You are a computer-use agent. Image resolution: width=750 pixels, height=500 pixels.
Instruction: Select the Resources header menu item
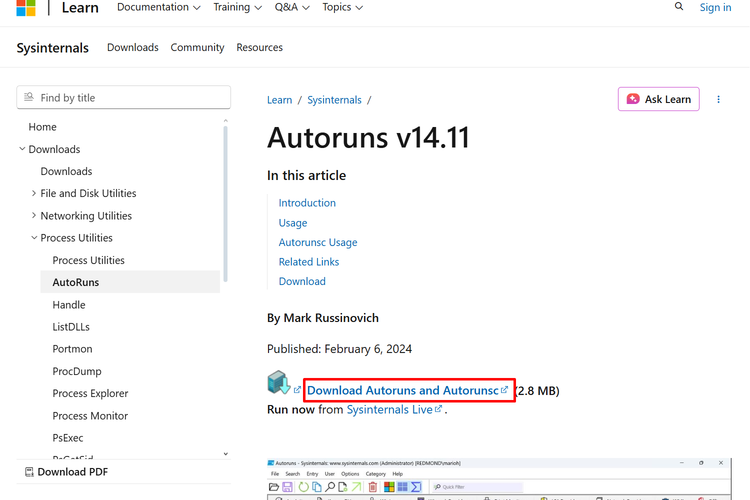tap(259, 47)
